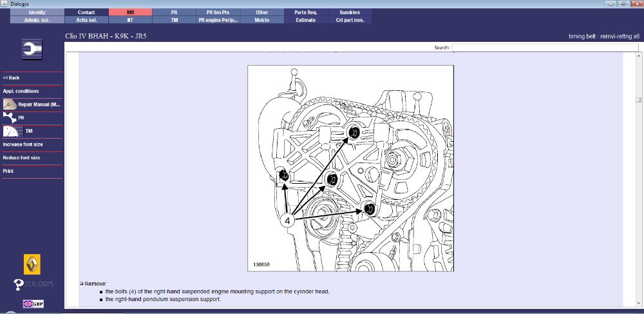Click the vertical scrollbar thumb
644x314 pixels.
(x=638, y=100)
